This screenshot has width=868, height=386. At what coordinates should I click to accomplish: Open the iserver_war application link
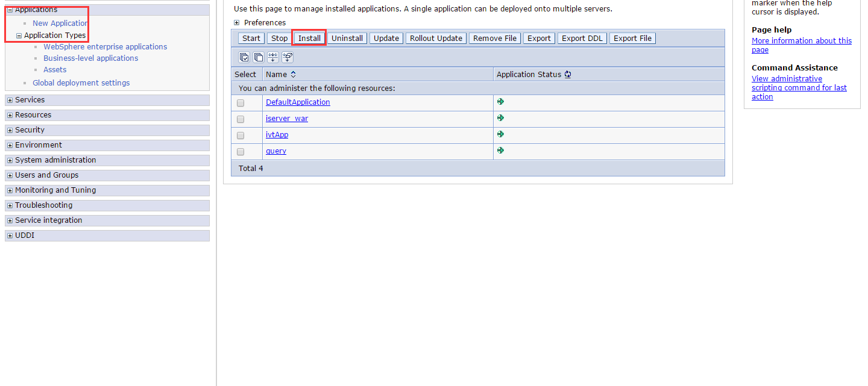(287, 119)
